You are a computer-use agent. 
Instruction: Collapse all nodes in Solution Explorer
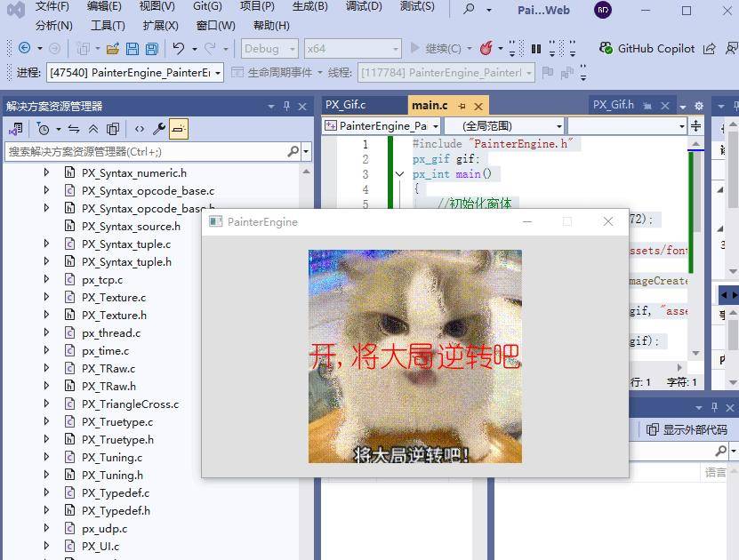(x=93, y=129)
